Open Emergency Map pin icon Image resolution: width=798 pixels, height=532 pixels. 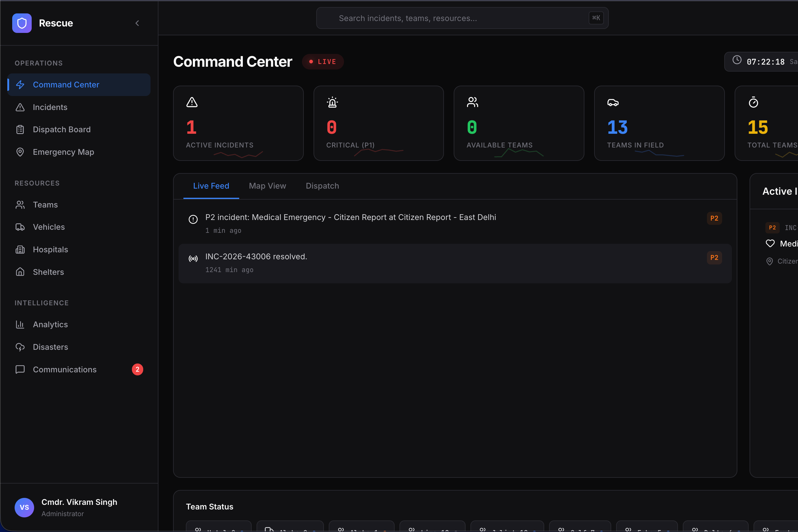pyautogui.click(x=20, y=152)
